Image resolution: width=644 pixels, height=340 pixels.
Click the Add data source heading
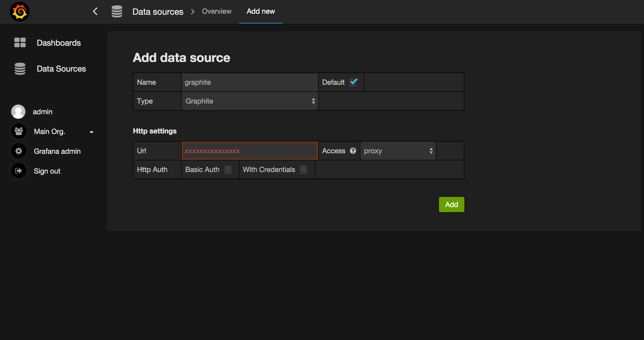point(182,58)
